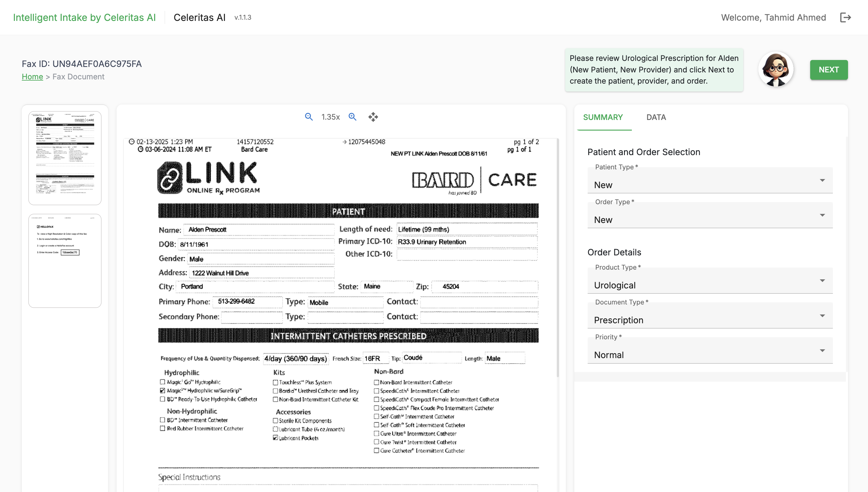
Task: Click the Lubricant Pockets checkbox
Action: pos(276,438)
